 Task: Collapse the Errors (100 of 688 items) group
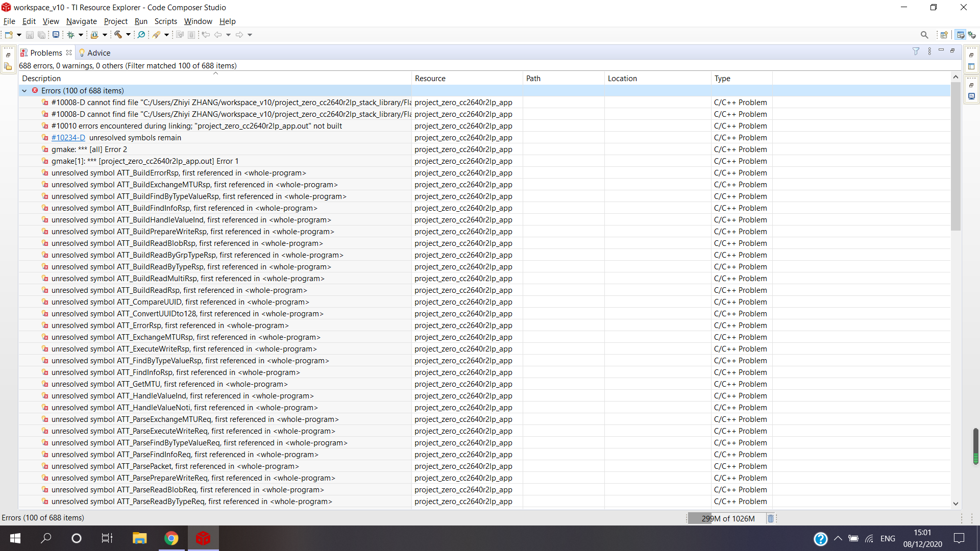point(24,91)
